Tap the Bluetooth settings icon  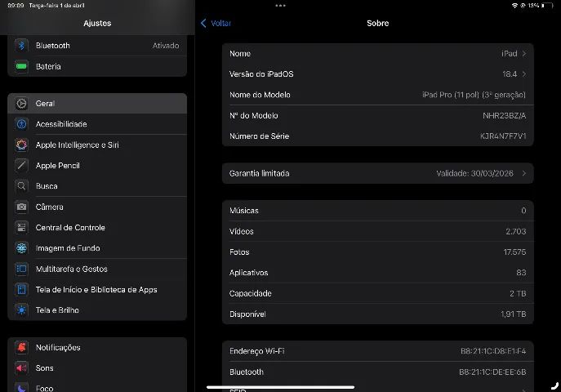[21, 46]
